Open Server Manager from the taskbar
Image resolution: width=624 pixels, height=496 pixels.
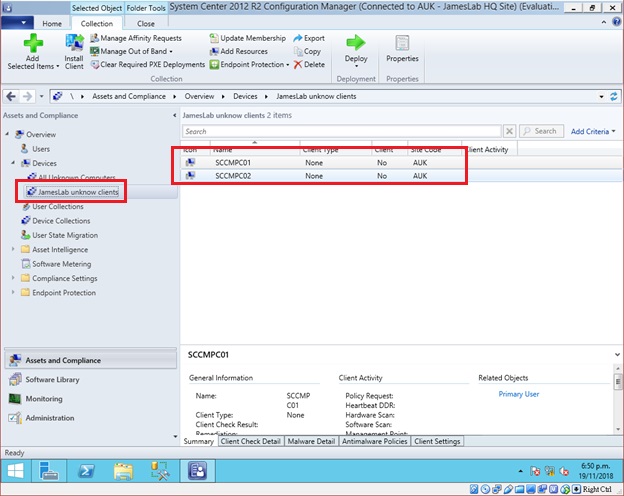point(49,471)
